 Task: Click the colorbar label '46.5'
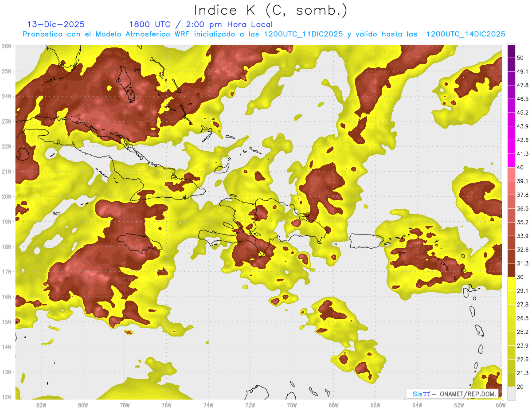(x=523, y=99)
